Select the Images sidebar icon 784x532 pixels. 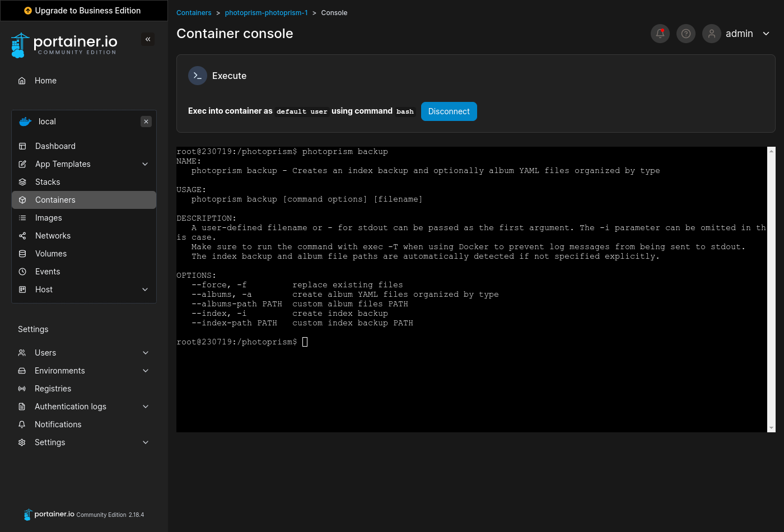[48, 217]
